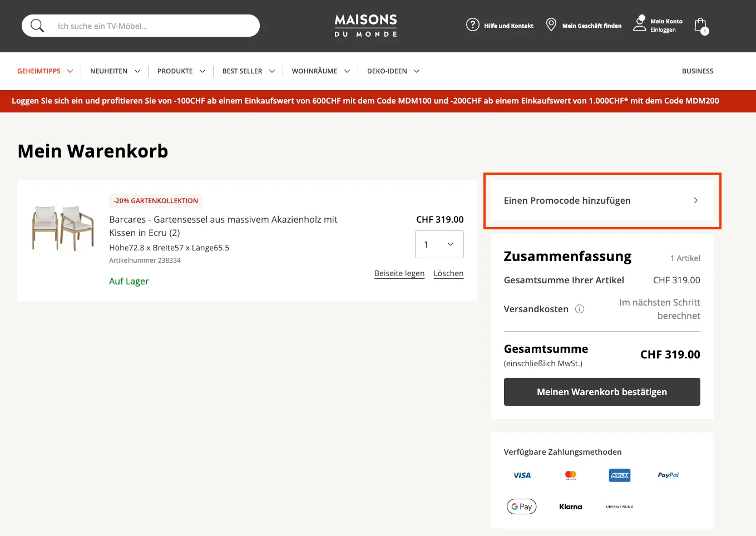Open the shopping bag cart icon

(x=701, y=26)
